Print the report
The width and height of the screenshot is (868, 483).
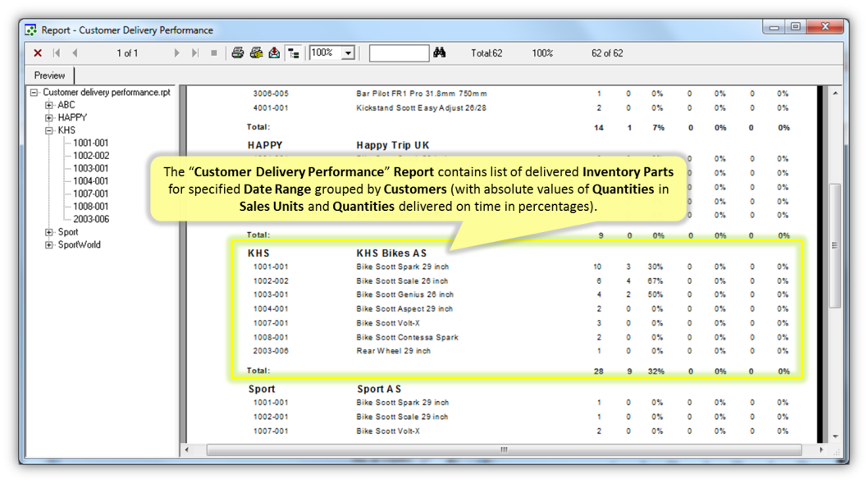click(237, 53)
